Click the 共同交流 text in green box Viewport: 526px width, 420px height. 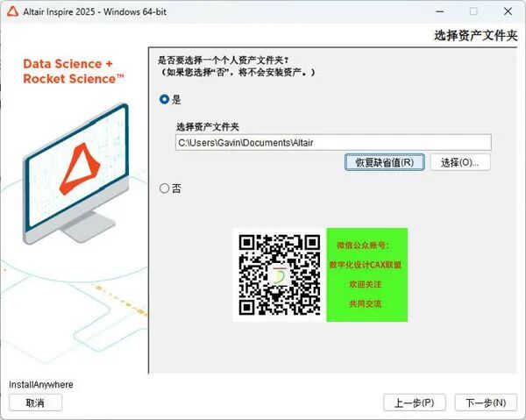coord(366,304)
